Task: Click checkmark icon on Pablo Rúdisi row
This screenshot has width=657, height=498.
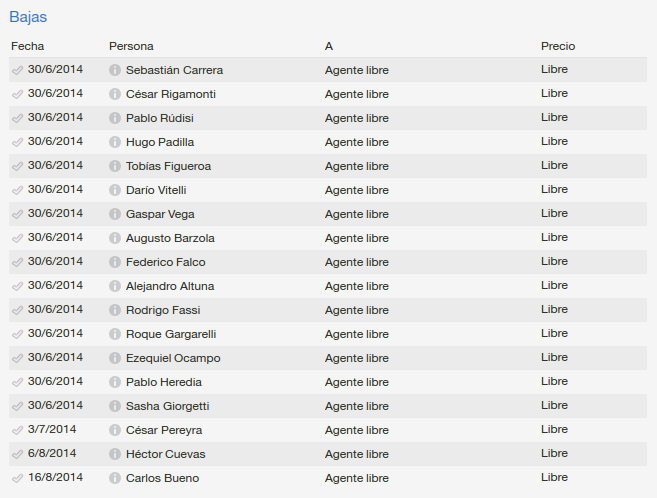Action: pos(17,119)
